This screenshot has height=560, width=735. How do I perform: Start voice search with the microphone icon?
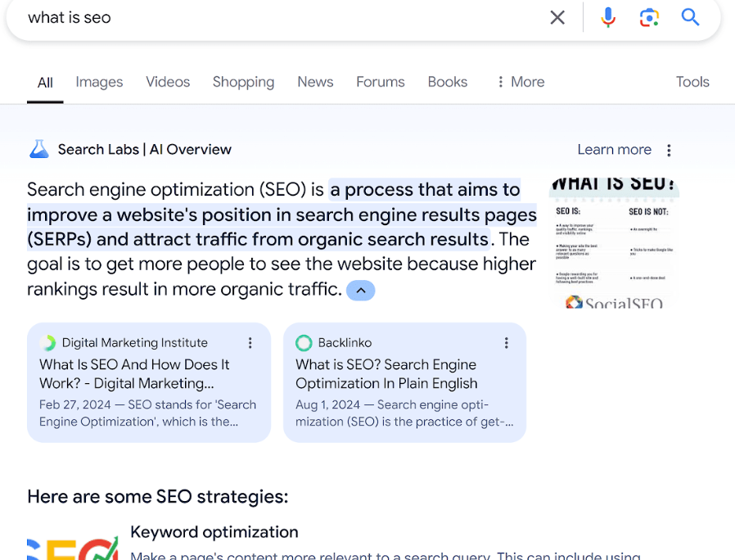click(608, 17)
